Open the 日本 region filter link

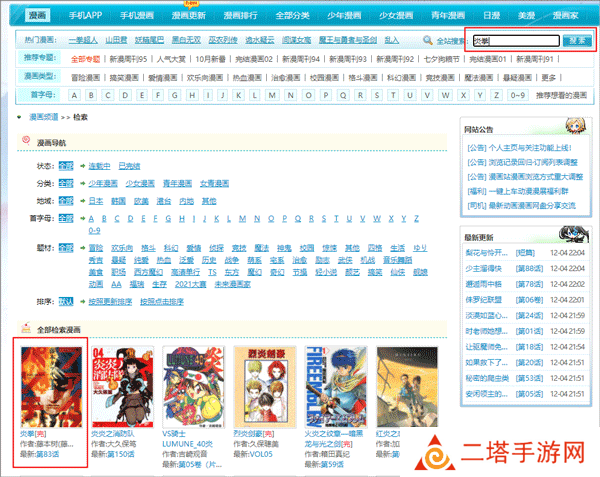(x=96, y=201)
